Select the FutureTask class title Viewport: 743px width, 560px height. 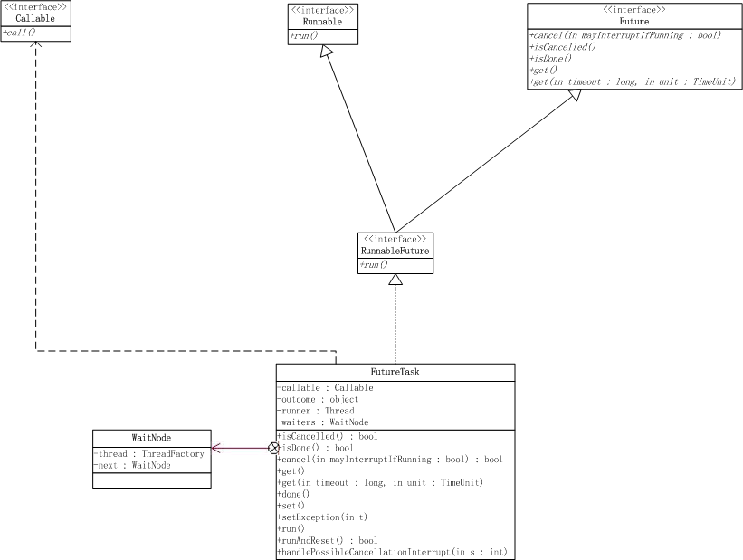[395, 372]
